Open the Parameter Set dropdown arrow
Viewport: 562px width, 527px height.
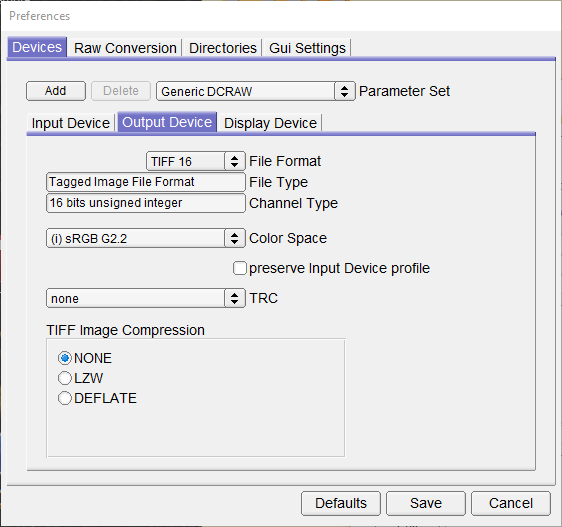coord(344,91)
